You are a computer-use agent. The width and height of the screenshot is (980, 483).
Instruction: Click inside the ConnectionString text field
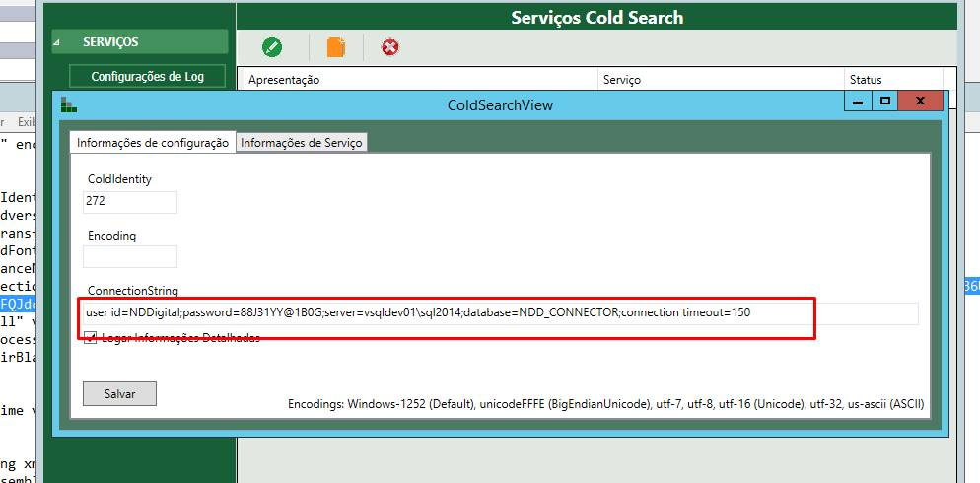pos(501,313)
